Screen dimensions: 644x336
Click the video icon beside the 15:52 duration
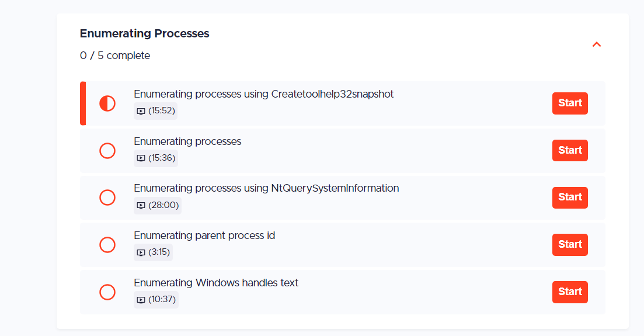click(x=141, y=111)
